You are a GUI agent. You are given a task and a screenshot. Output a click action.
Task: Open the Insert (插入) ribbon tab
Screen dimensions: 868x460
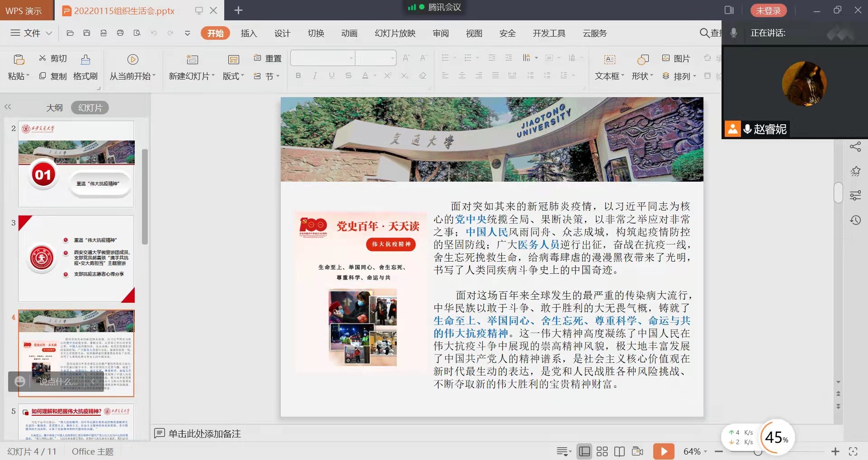click(249, 33)
